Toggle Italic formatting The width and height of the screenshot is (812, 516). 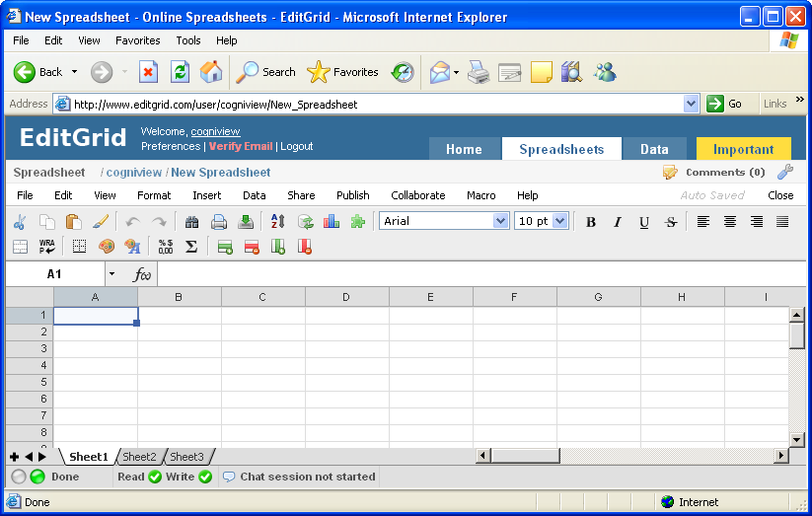tap(618, 222)
